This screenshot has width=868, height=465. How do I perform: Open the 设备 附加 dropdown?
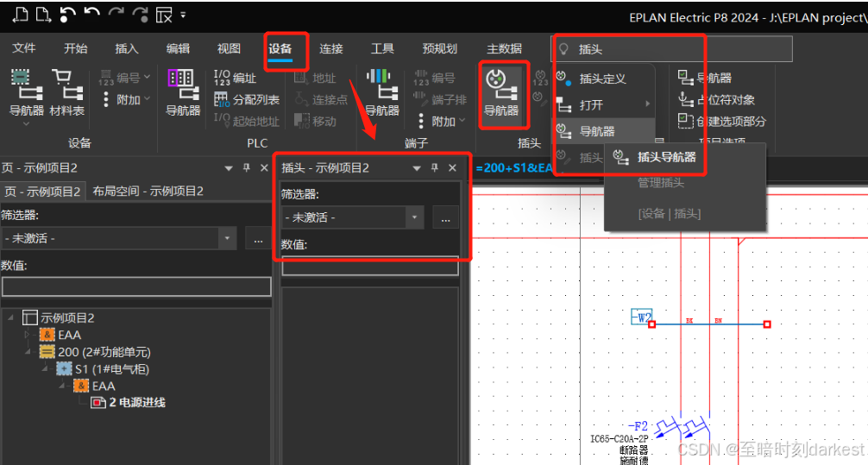[125, 100]
